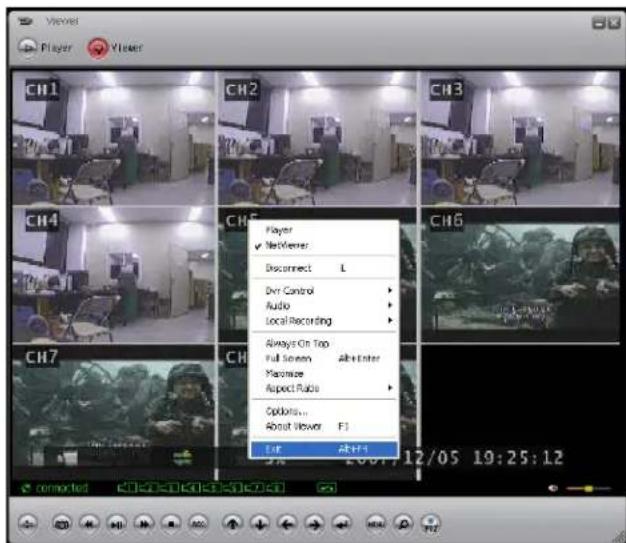Viewport: 626px width, 543px height.
Task: Click the red Viewer mode icon
Action: click(x=98, y=48)
